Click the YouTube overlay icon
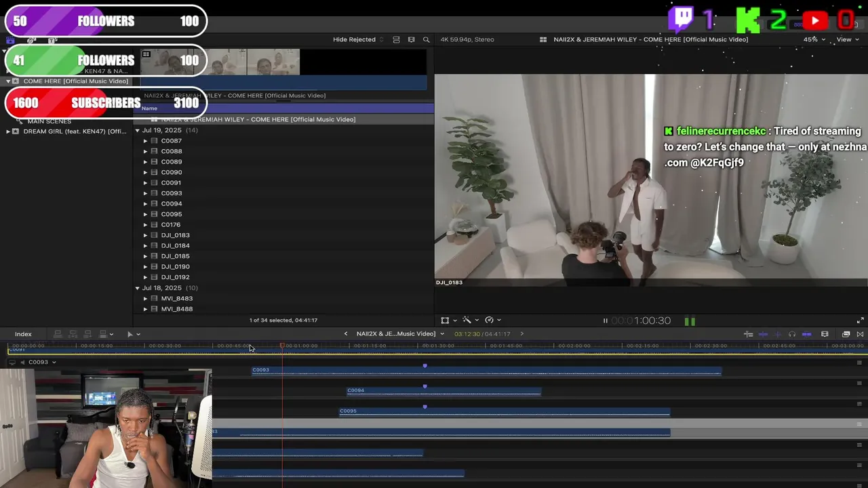The image size is (868, 488). point(815,21)
